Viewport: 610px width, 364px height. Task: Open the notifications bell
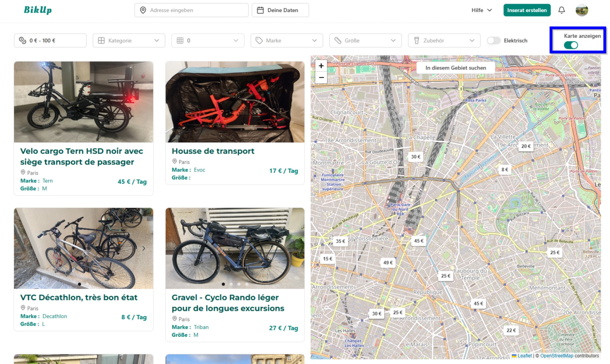[562, 10]
